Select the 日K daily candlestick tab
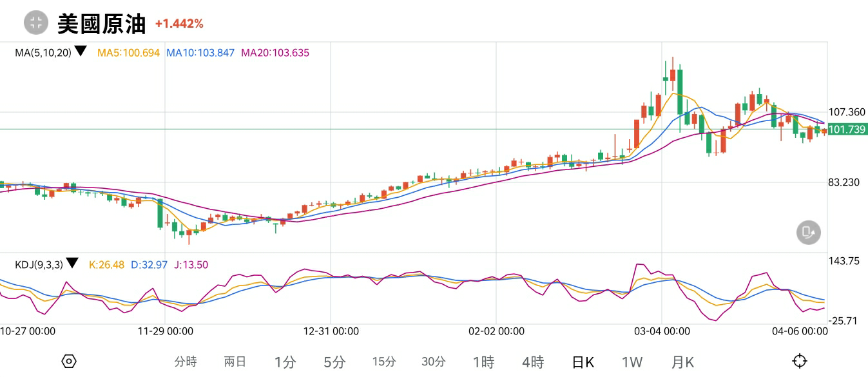This screenshot has width=868, height=377. [x=583, y=362]
